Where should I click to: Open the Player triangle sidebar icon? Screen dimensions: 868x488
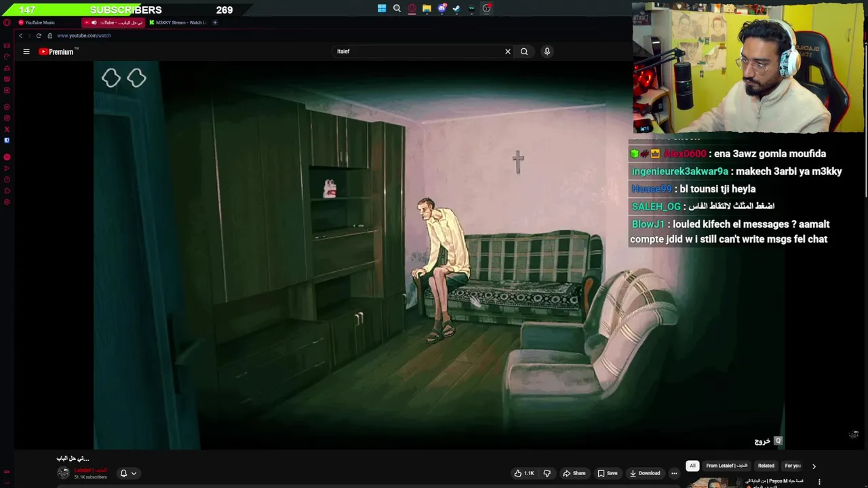click(x=7, y=168)
